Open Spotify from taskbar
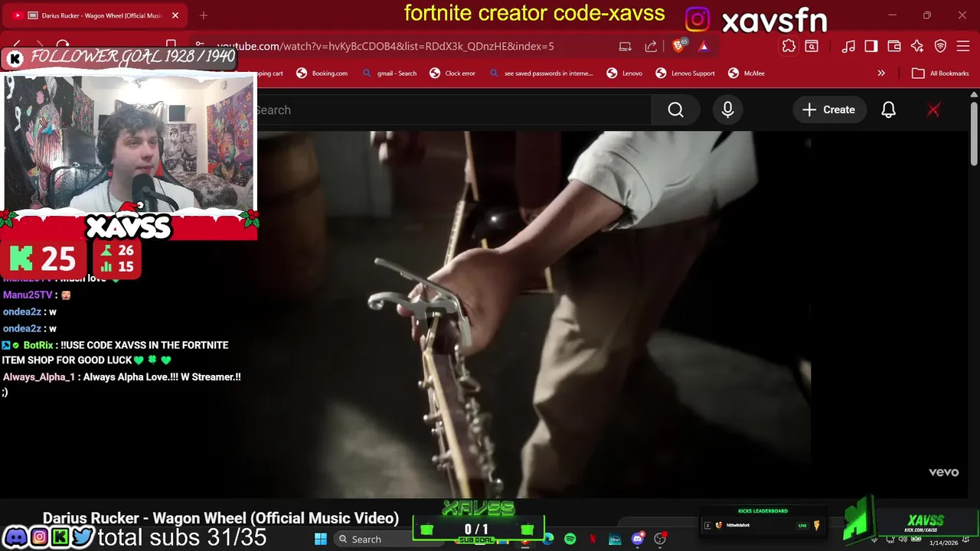 (x=570, y=539)
